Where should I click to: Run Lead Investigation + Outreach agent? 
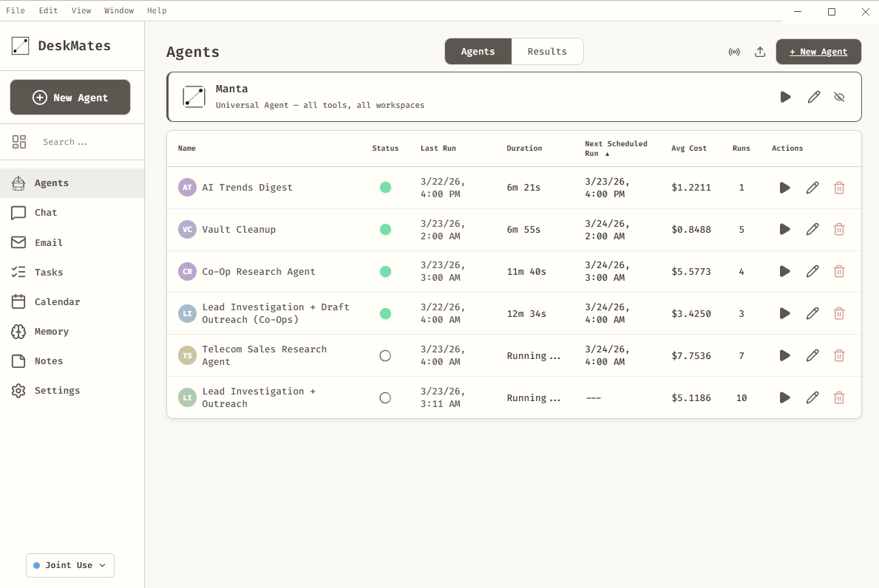coord(785,397)
